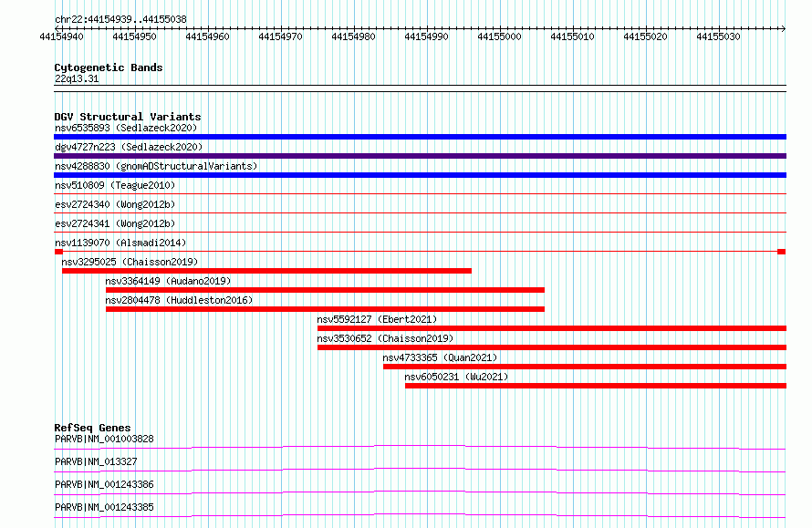Click the thin red line of esv2724340
Screen dimensions: 812x528
[420, 212]
